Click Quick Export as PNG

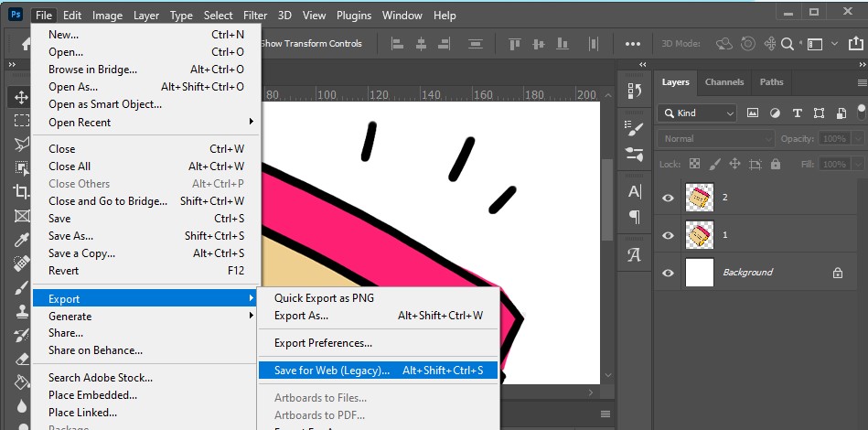tap(324, 297)
